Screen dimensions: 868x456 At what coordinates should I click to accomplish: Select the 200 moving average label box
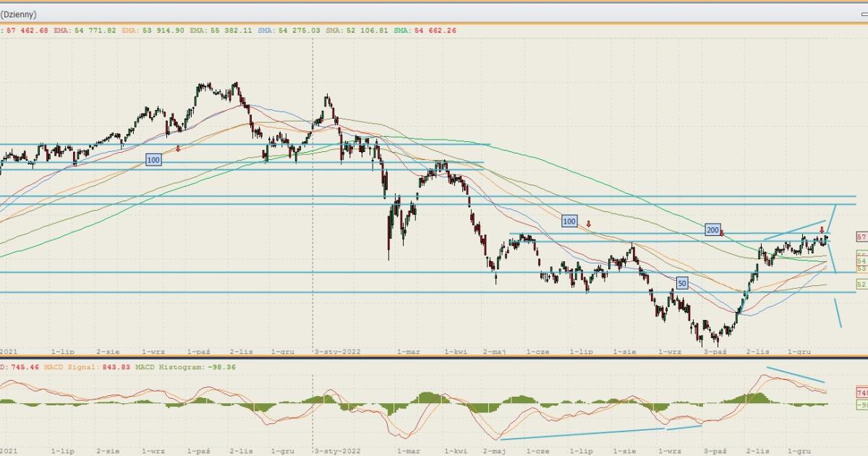(x=712, y=230)
